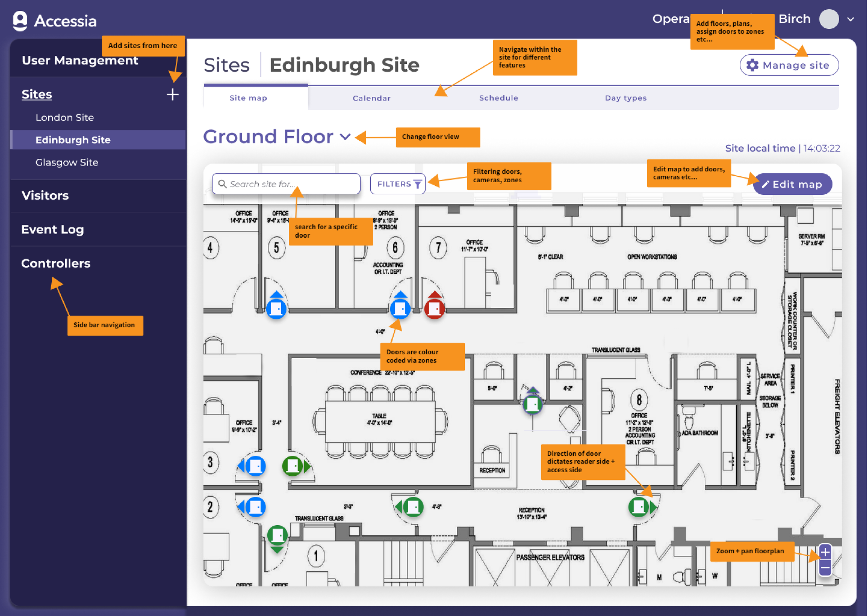Click the zoom out minus on floorplan
This screenshot has height=616, width=867.
click(x=825, y=568)
